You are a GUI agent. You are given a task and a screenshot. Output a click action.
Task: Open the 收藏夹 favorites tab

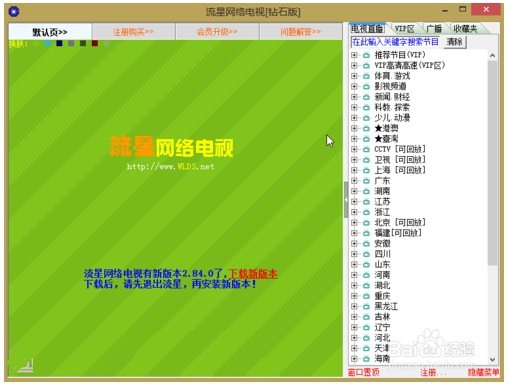pos(465,29)
